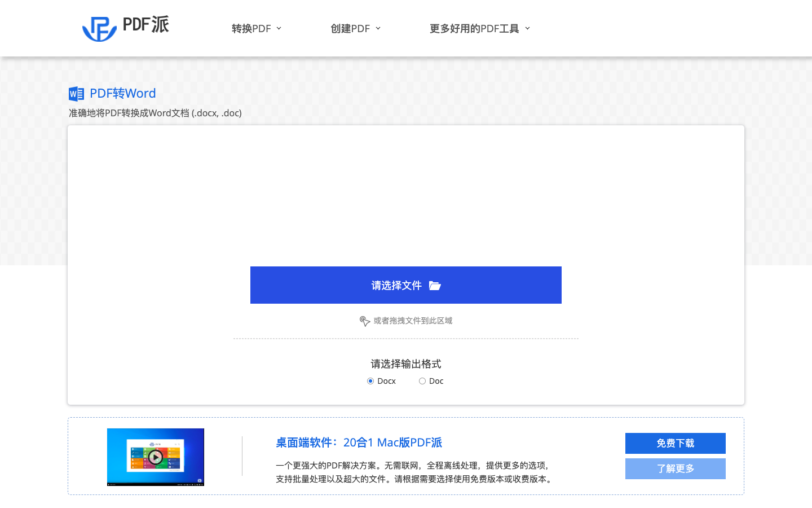Click the 或者拖拽文件到此区域 text
This screenshot has width=812, height=508.
pos(413,321)
